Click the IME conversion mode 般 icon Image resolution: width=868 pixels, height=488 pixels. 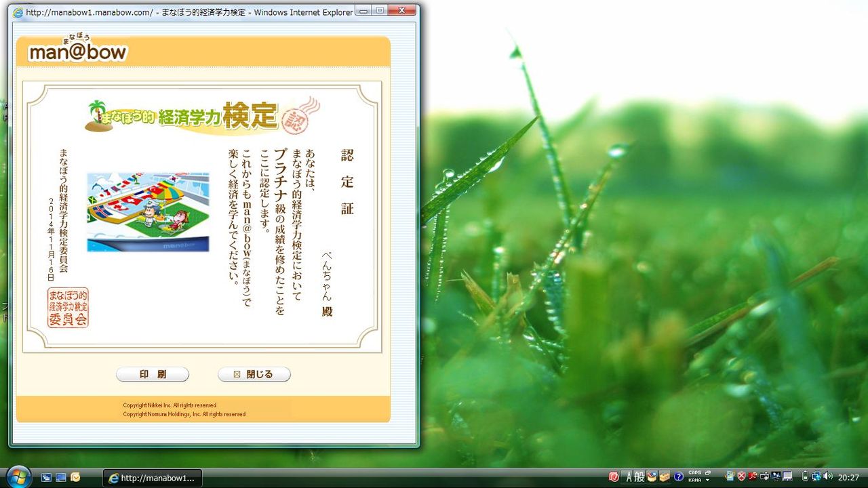639,476
